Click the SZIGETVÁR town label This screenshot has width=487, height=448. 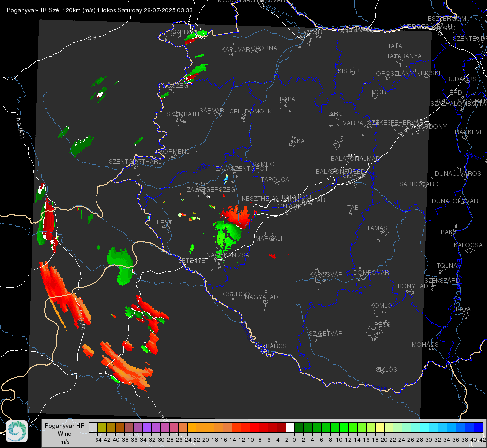(x=325, y=334)
